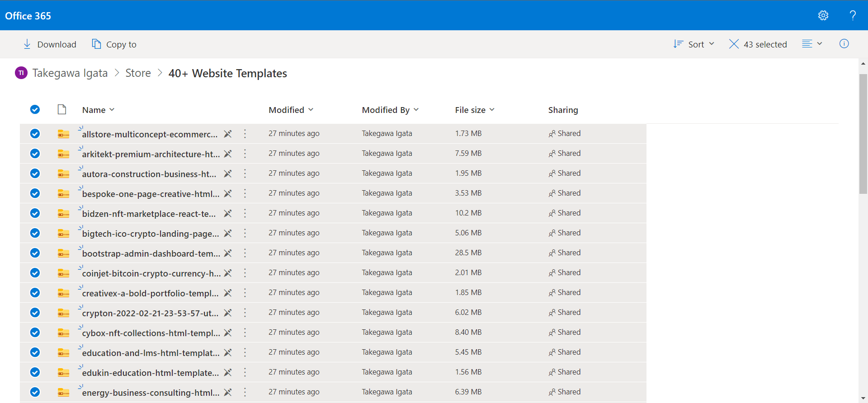The height and width of the screenshot is (403, 868).
Task: Open the Sort dropdown
Action: [693, 44]
